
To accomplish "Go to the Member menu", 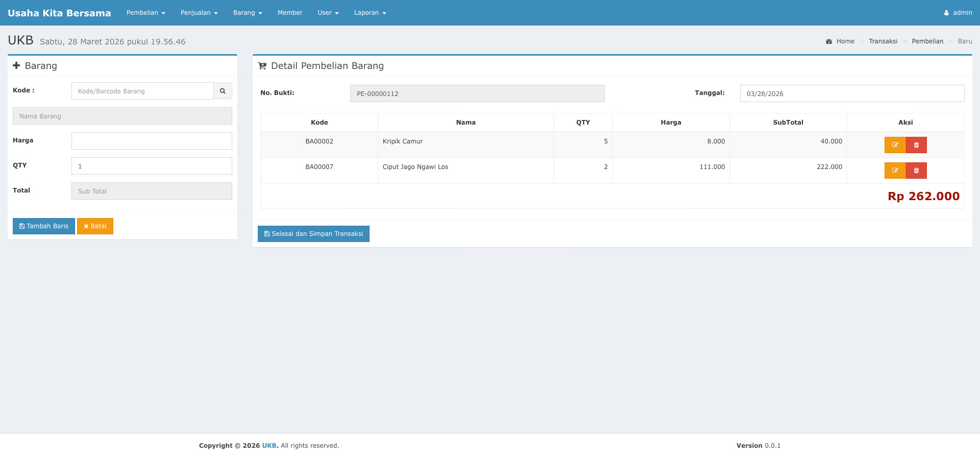I will point(290,13).
